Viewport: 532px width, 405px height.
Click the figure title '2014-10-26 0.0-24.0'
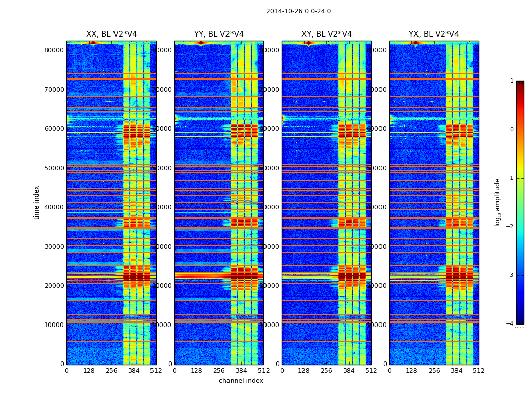[x=298, y=11]
